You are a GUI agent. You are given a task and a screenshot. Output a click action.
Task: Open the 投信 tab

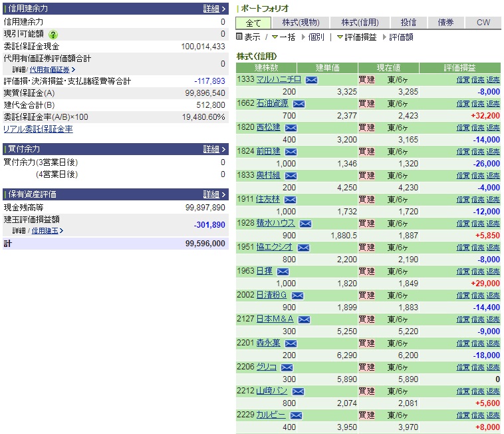coord(408,23)
